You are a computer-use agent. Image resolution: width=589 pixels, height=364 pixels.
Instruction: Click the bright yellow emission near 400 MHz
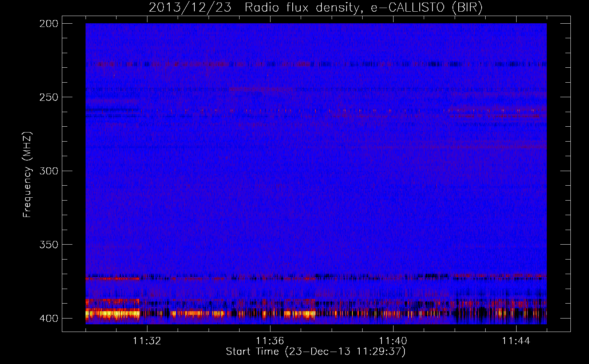(x=112, y=313)
